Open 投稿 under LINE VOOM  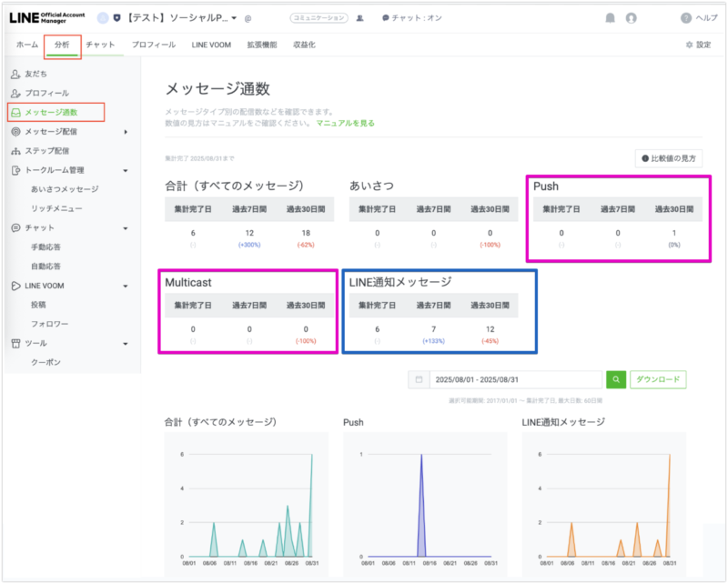coord(38,305)
